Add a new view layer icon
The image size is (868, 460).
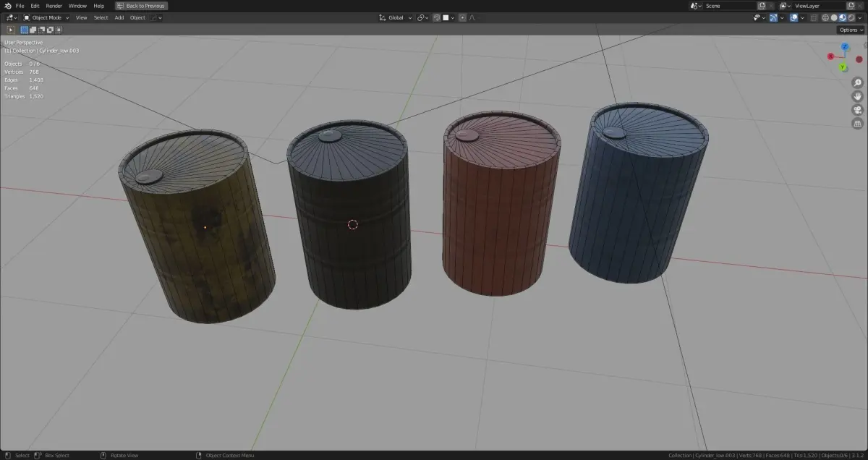(851, 6)
